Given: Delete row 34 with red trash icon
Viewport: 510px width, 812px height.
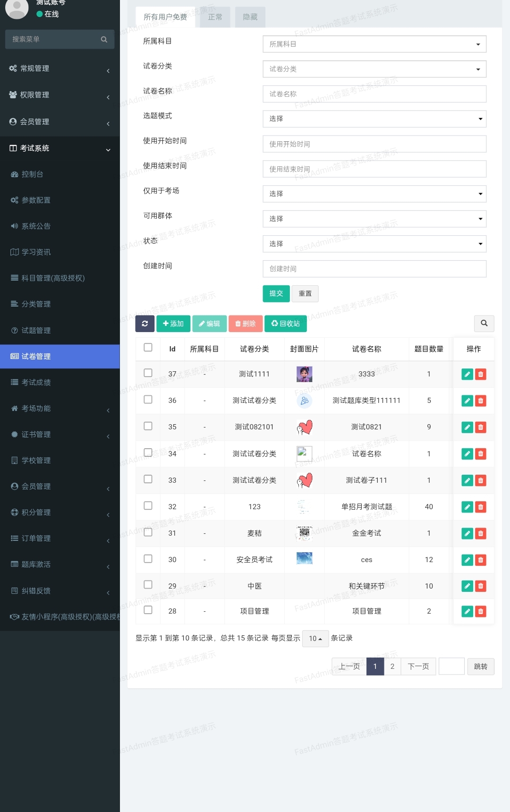Looking at the screenshot, I should [481, 453].
